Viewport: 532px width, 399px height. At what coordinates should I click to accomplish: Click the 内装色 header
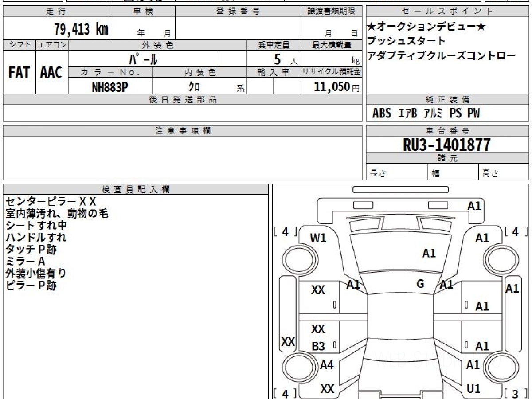tap(199, 72)
